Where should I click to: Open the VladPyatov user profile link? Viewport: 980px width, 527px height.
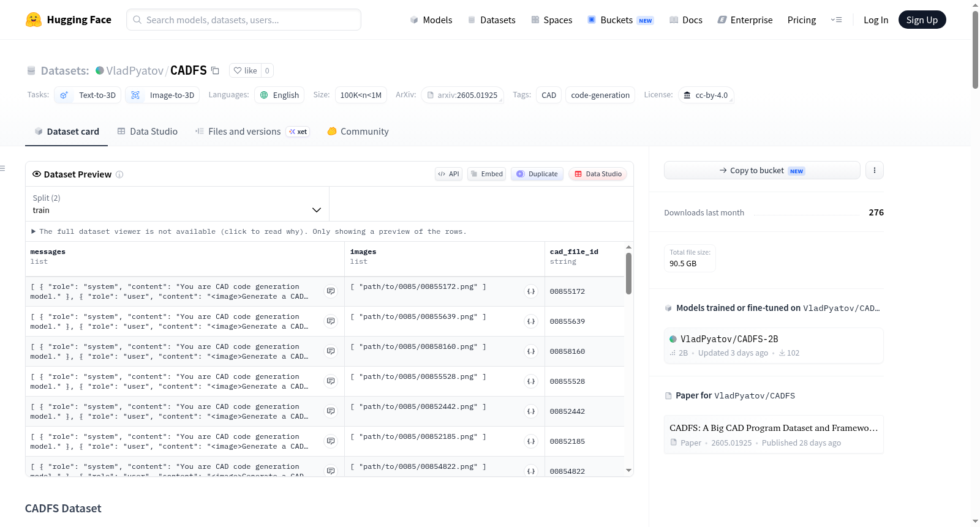135,70
